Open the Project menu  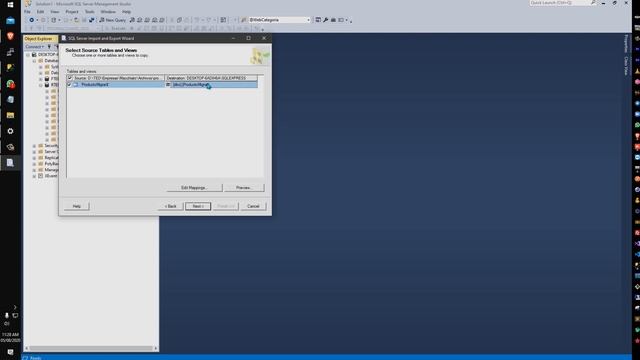(x=72, y=12)
